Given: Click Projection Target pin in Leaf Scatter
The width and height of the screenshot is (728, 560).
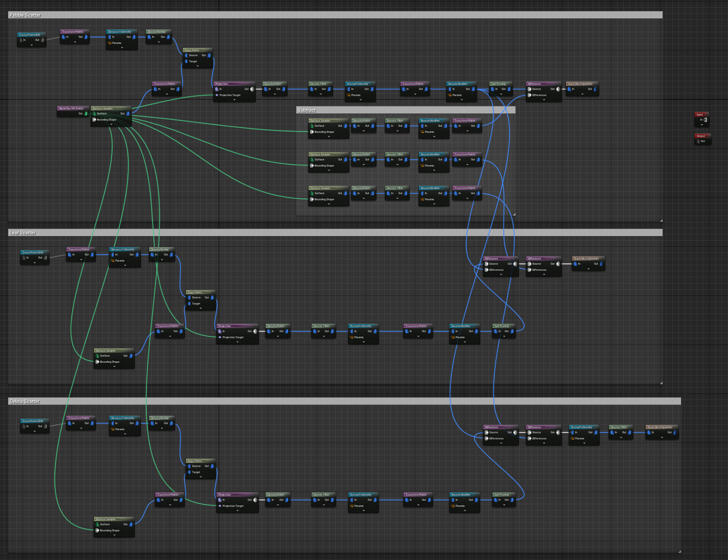Looking at the screenshot, I should (220, 337).
